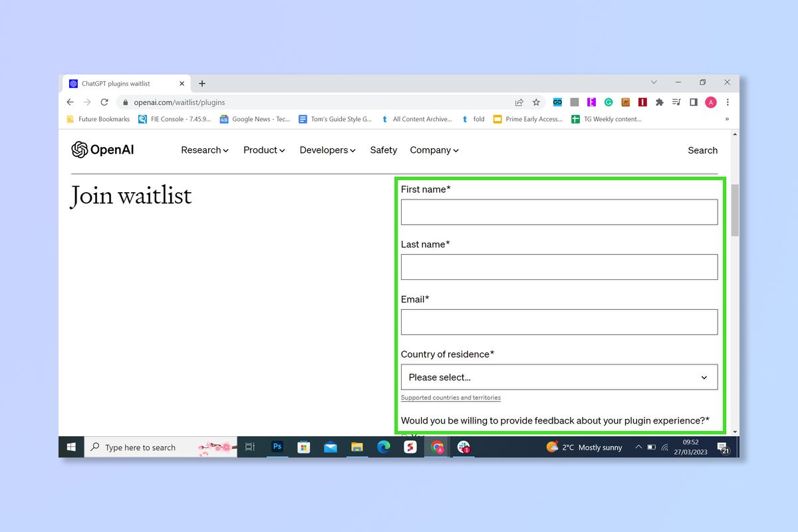Select the Yes radio button

click(404, 436)
